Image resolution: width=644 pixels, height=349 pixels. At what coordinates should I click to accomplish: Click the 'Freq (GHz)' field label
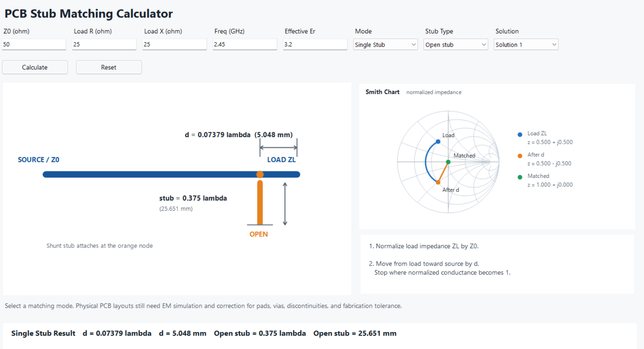(229, 31)
